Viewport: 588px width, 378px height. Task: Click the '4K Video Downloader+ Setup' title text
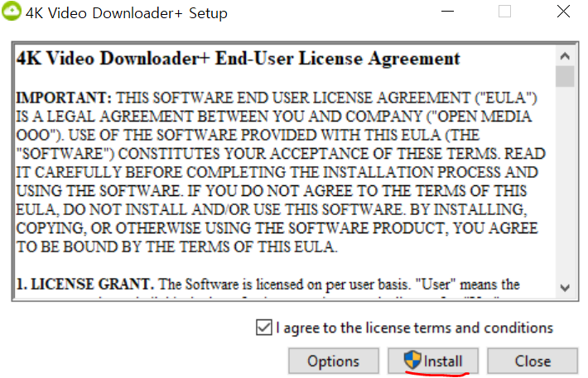127,12
